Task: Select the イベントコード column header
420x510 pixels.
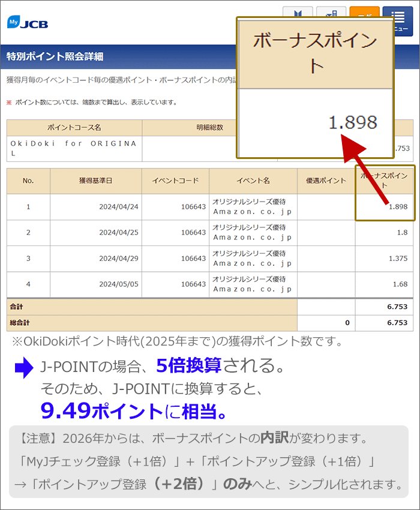Action: pos(175,181)
